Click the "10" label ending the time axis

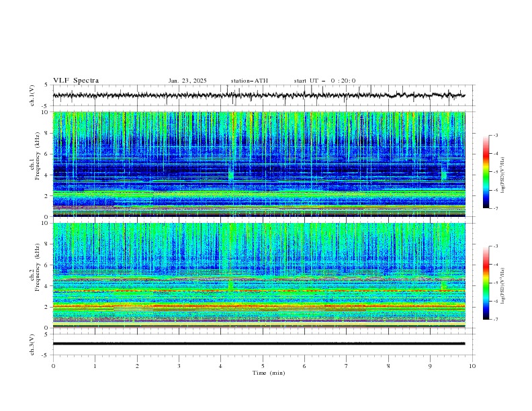(472, 366)
